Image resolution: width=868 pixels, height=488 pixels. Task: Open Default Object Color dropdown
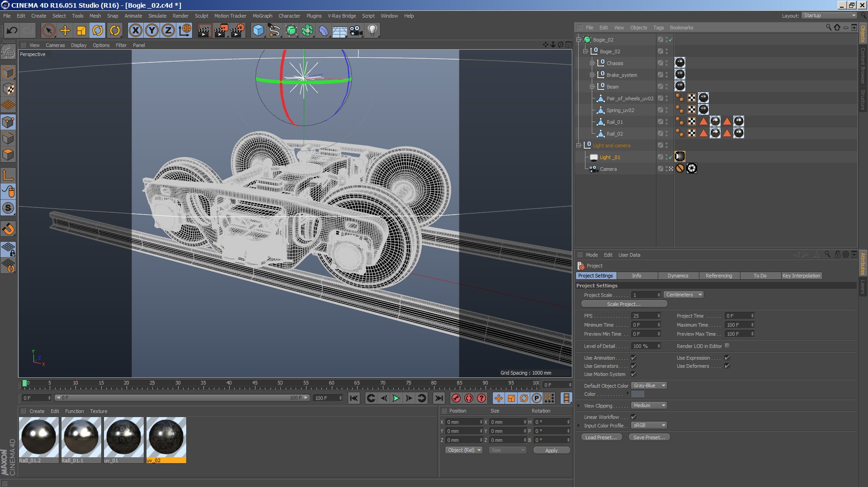click(649, 385)
